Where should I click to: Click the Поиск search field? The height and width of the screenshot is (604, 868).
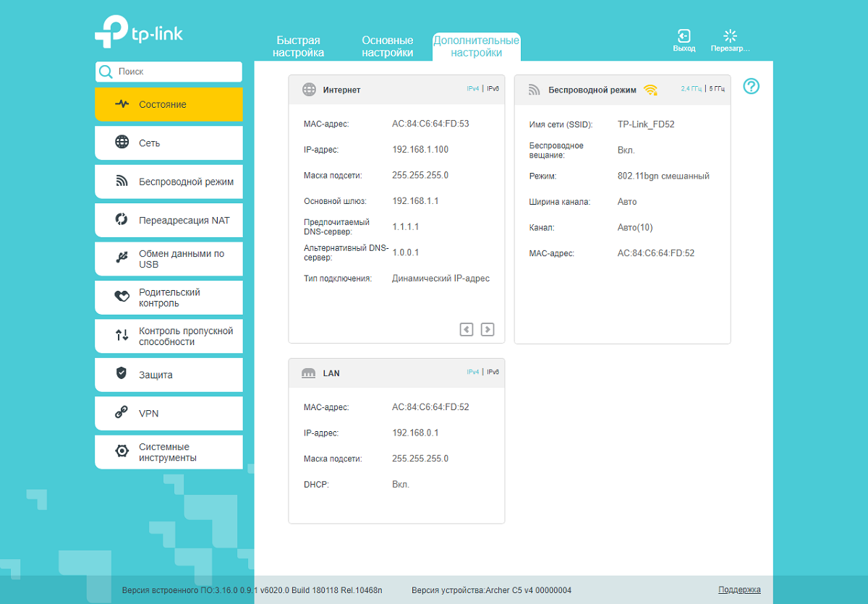(169, 72)
